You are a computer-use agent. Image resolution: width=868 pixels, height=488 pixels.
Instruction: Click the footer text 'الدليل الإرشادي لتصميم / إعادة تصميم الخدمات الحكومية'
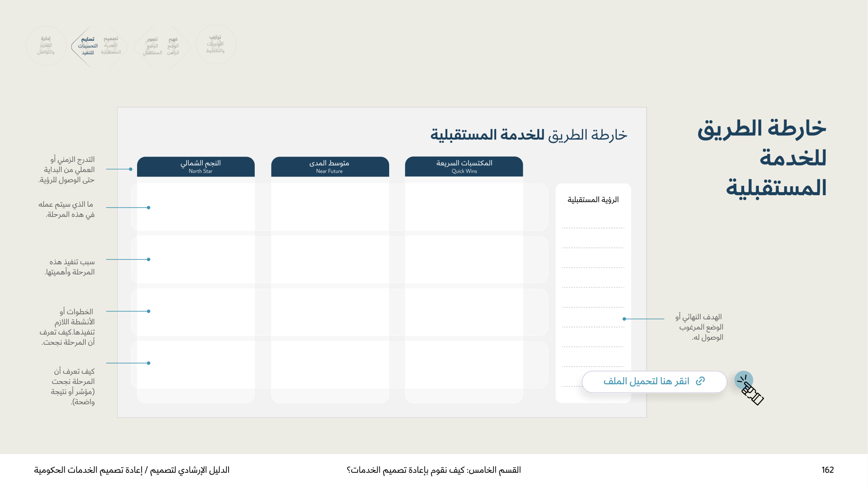click(132, 470)
